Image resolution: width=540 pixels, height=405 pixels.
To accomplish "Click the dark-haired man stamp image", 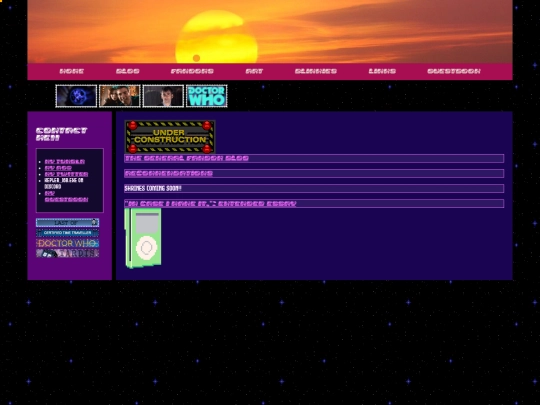I will coord(163,96).
